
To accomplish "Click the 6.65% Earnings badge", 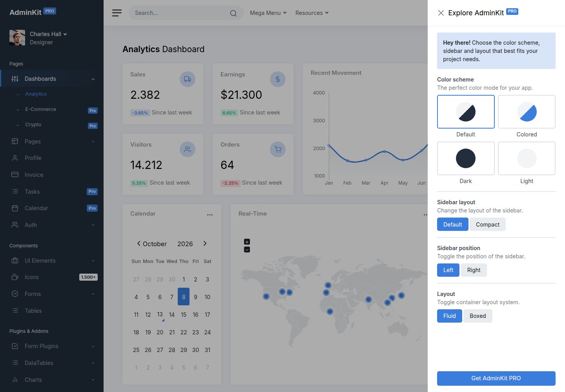I will click(229, 113).
